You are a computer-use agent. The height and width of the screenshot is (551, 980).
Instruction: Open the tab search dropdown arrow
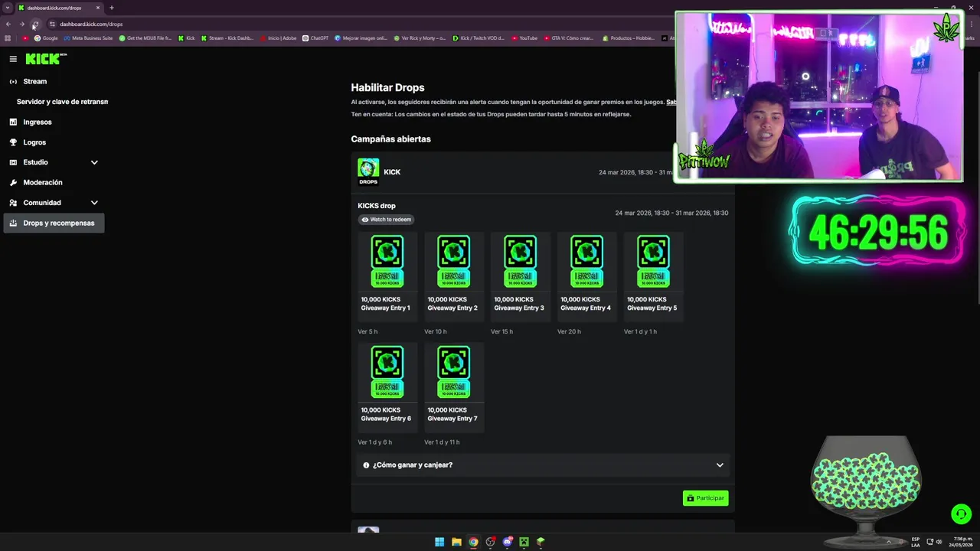7,8
